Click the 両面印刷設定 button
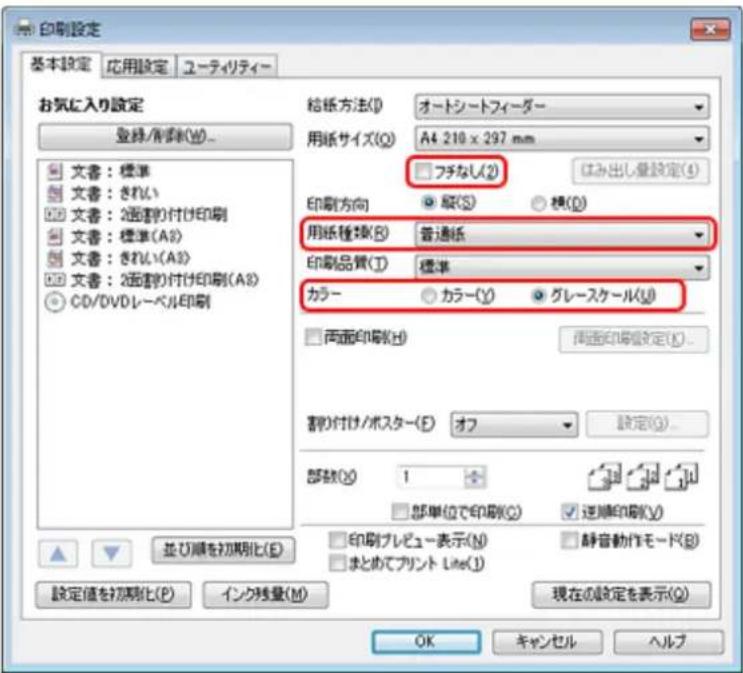 (634, 339)
